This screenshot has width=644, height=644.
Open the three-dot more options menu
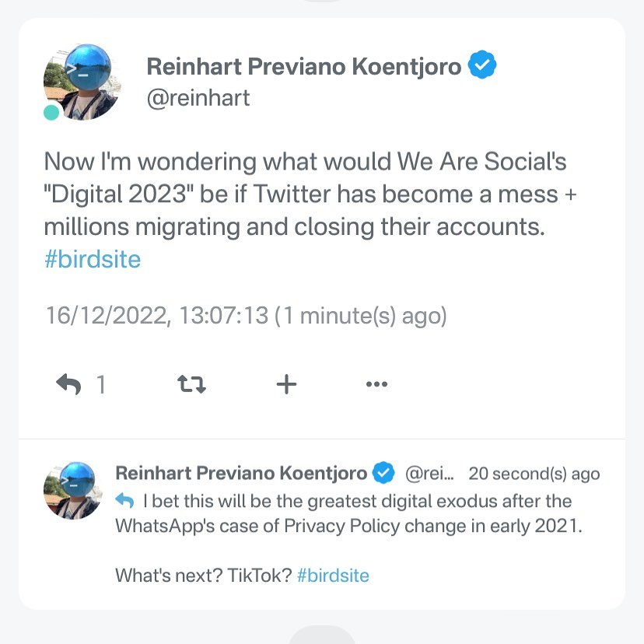376,383
